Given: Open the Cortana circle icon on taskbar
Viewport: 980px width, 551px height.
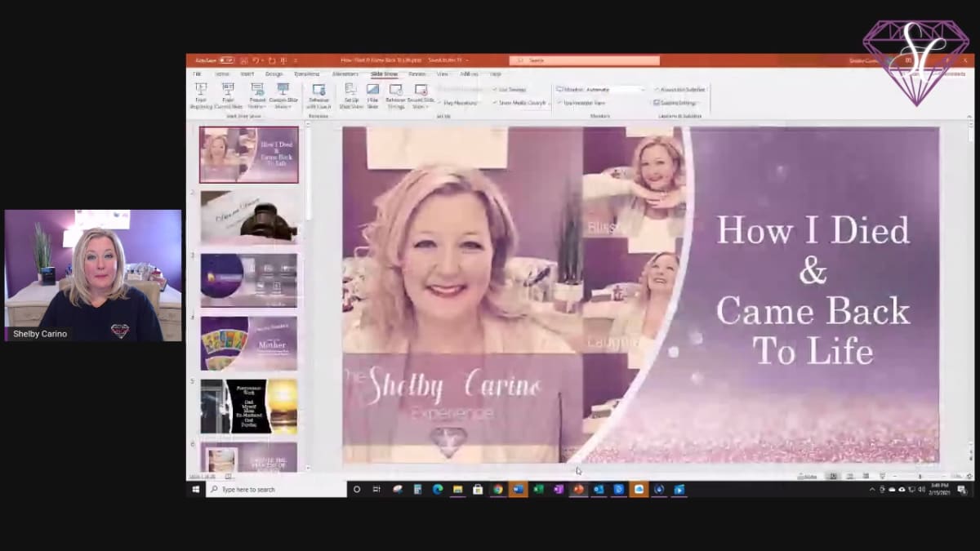Looking at the screenshot, I should [x=357, y=489].
